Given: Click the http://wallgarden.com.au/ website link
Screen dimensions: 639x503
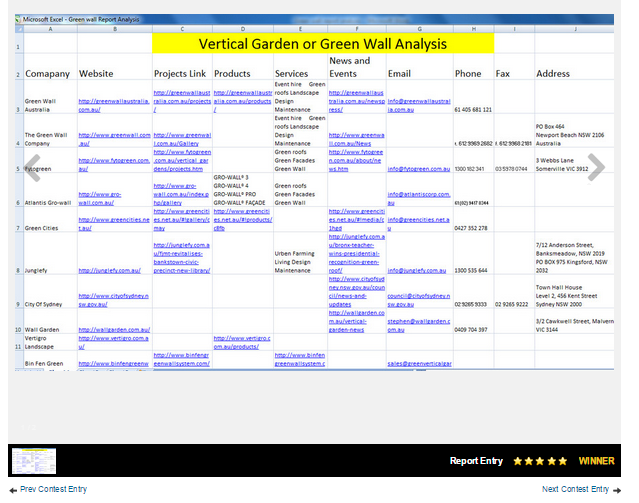Looking at the screenshot, I should 114,330.
